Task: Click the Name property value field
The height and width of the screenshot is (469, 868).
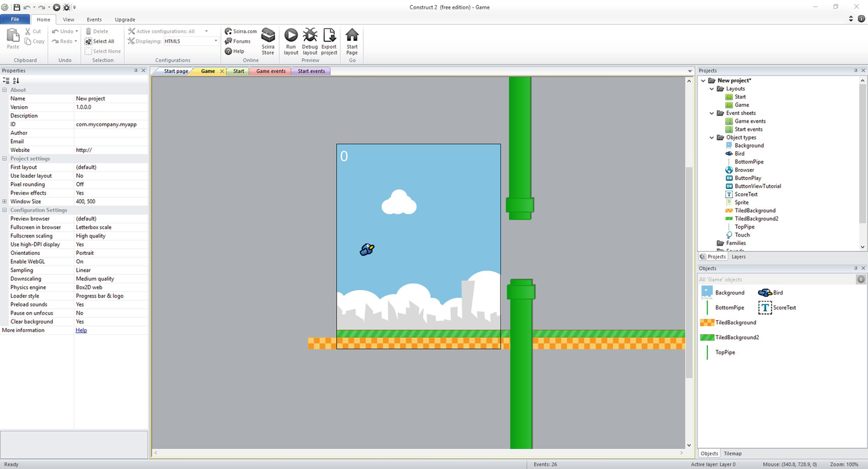Action: [111, 99]
